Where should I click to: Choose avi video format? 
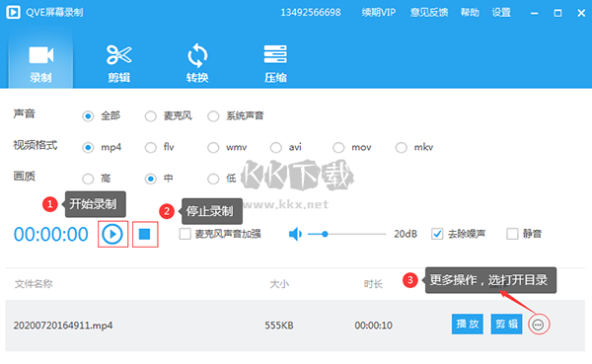(275, 147)
